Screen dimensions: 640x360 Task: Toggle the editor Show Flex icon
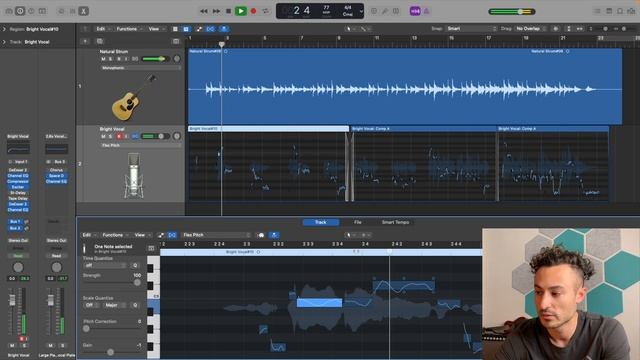pyautogui.click(x=172, y=235)
